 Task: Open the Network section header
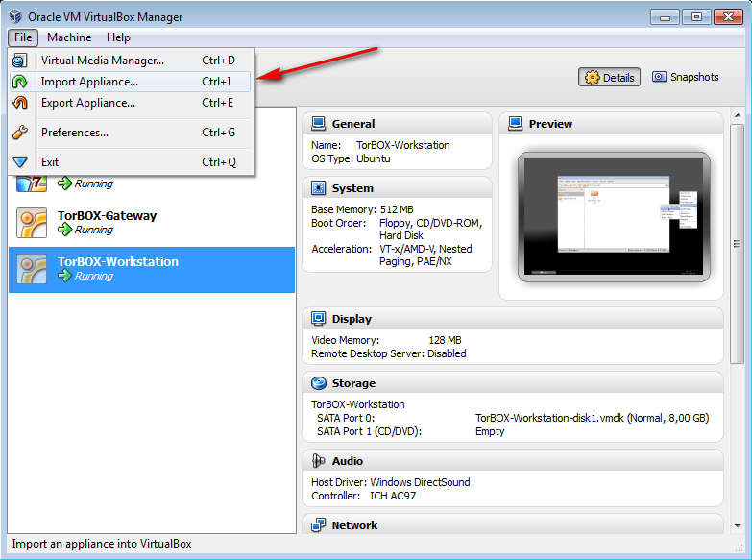coord(513,525)
